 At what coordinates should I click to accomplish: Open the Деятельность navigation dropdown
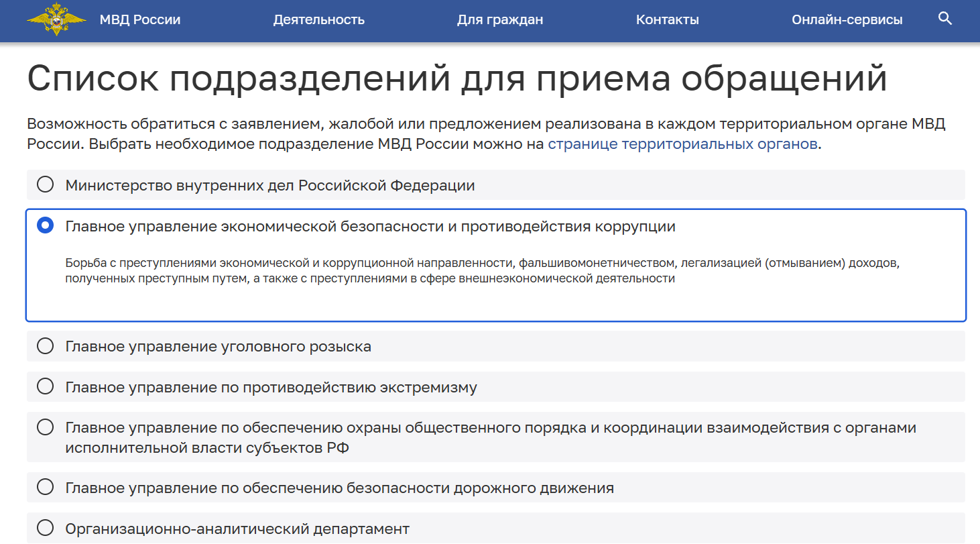318,19
